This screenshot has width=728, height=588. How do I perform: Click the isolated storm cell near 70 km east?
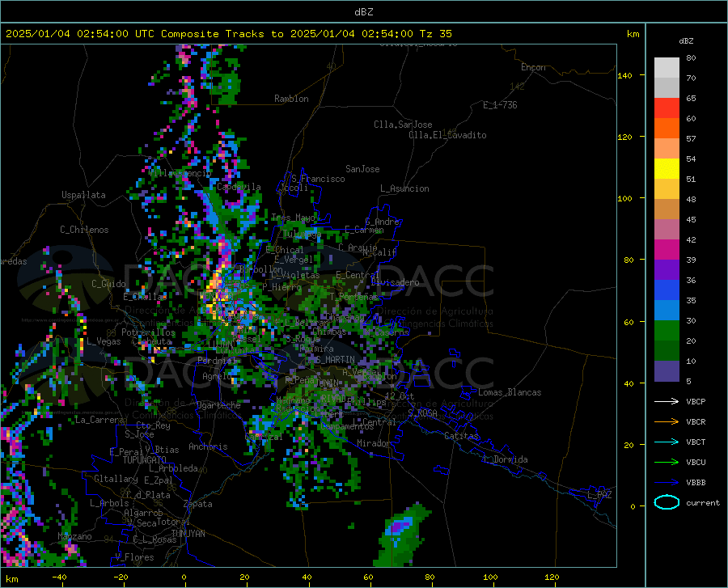tap(402, 534)
